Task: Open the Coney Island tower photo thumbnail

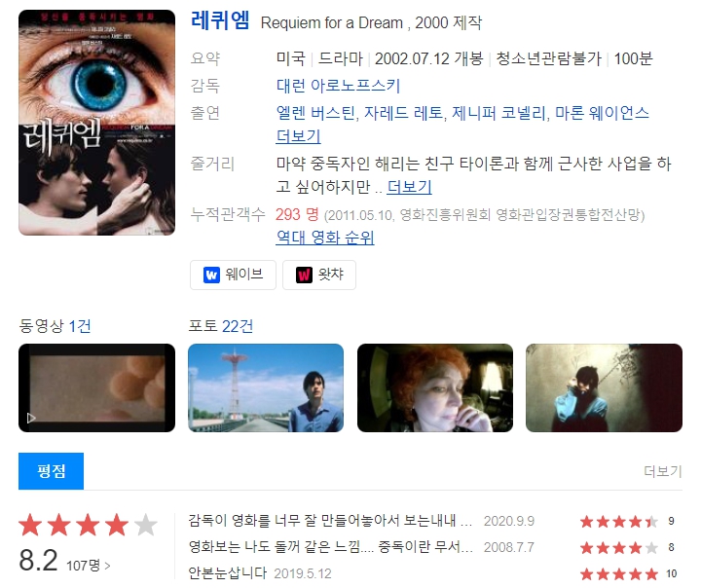Action: [x=266, y=387]
